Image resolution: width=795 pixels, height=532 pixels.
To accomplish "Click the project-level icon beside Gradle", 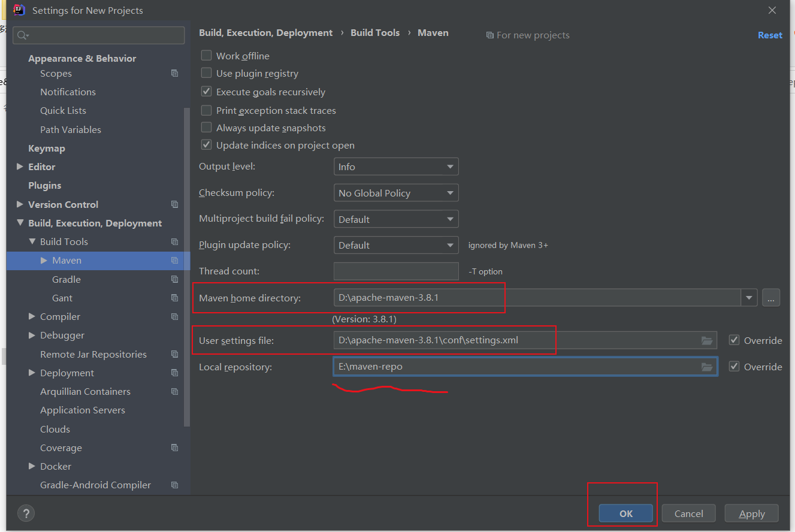I will point(174,279).
